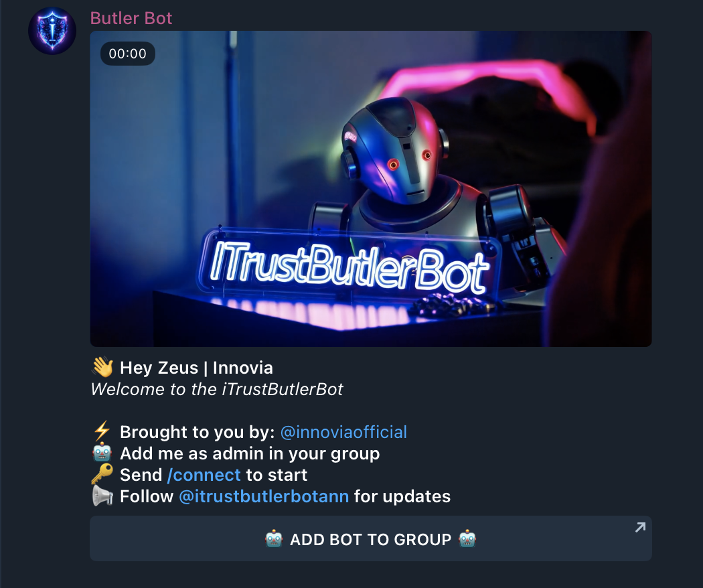Click the key emoji beside Send
The width and height of the screenshot is (703, 588).
click(x=102, y=474)
